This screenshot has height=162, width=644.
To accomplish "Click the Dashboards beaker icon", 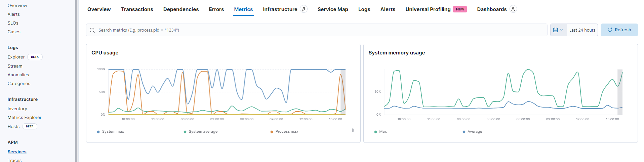I will tap(513, 9).
